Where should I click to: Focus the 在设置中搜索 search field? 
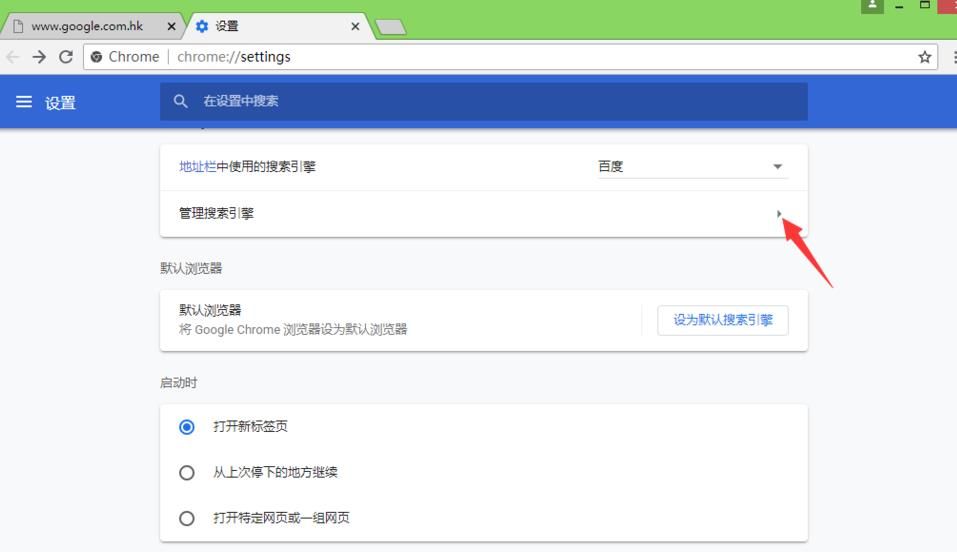click(x=484, y=101)
